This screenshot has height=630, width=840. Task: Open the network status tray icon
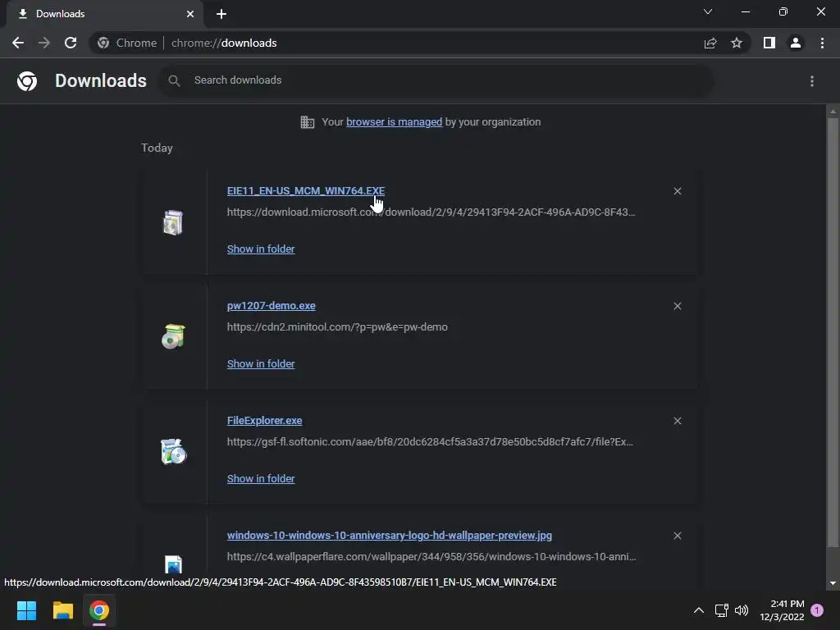click(722, 610)
